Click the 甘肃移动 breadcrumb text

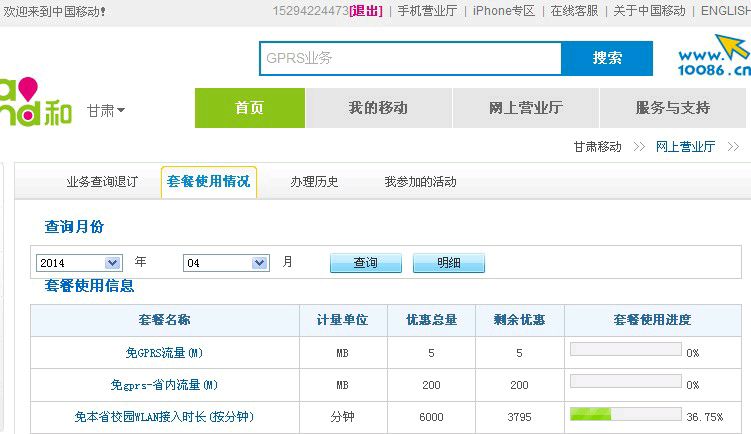597,147
